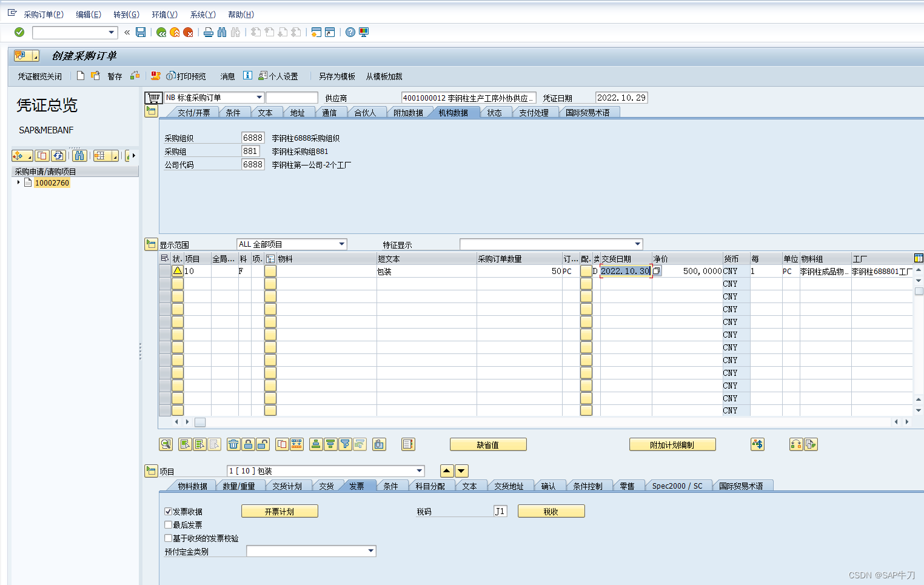This screenshot has width=924, height=585.
Task: Expand tree node 10002760
Action: click(19, 182)
